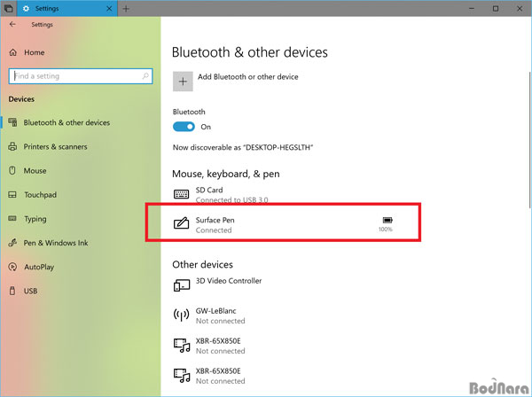Click the printer icon in sidebar
Screen dimensions: 532x397
click(12, 147)
